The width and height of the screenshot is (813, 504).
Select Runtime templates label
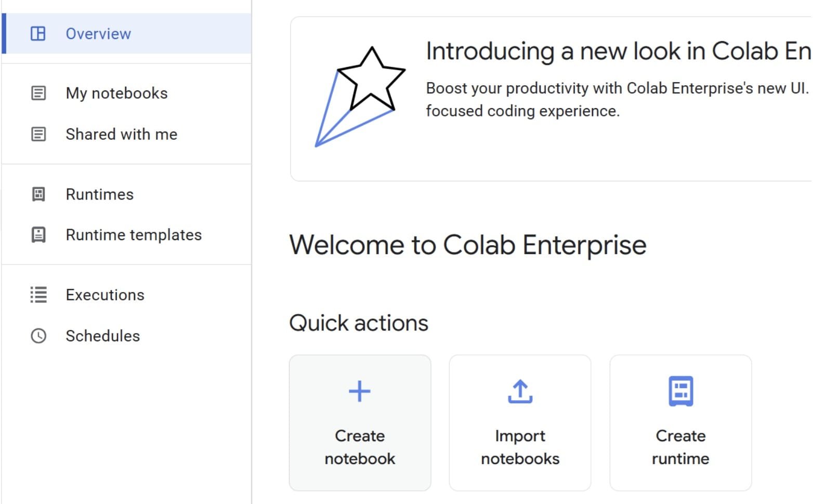tap(134, 235)
